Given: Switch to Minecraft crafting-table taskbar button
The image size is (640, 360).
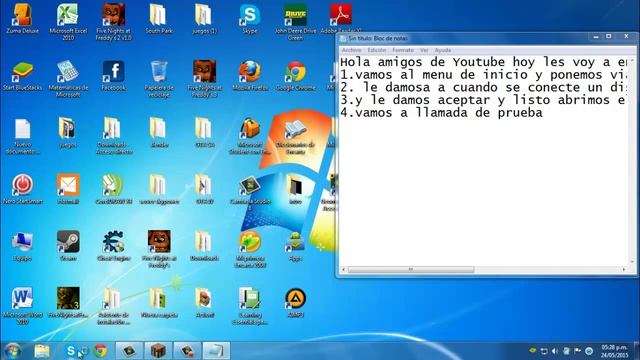Looking at the screenshot, I should tap(158, 351).
